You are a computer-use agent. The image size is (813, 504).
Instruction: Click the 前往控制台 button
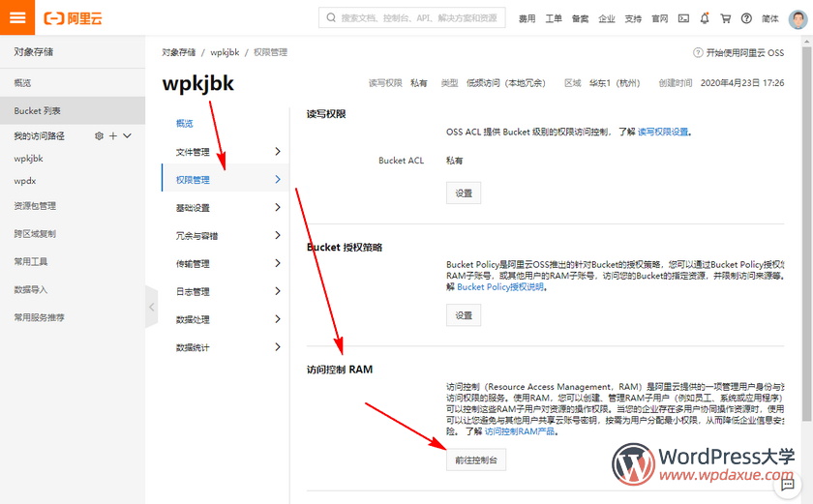(475, 461)
